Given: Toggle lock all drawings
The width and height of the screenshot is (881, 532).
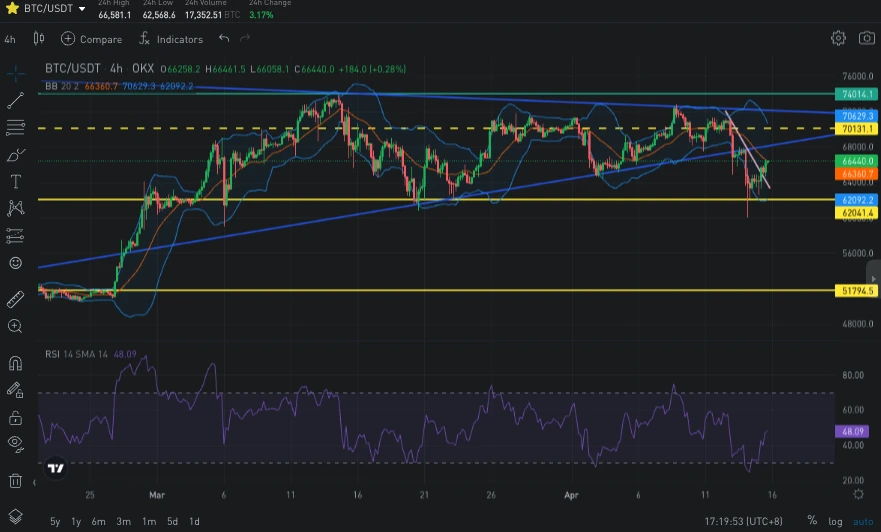Looking at the screenshot, I should point(15,417).
